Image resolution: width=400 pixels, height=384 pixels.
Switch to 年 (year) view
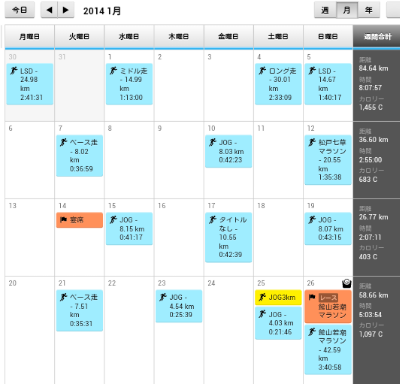pyautogui.click(x=369, y=10)
